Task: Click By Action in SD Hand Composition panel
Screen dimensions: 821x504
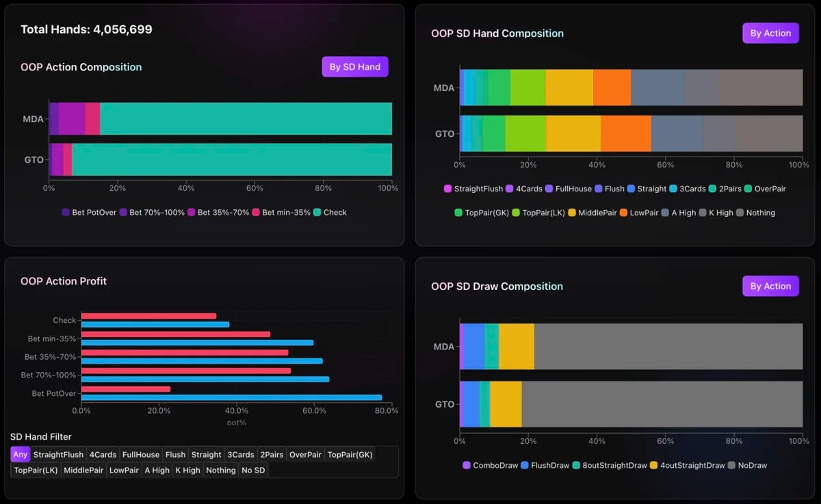Action: [770, 33]
